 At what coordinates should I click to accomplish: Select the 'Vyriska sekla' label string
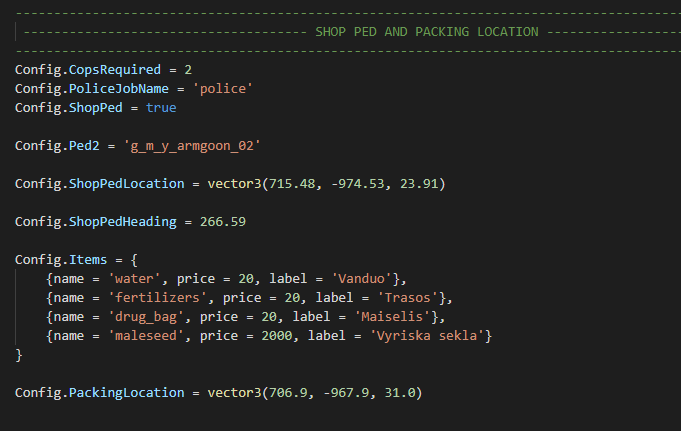[x=427, y=336]
